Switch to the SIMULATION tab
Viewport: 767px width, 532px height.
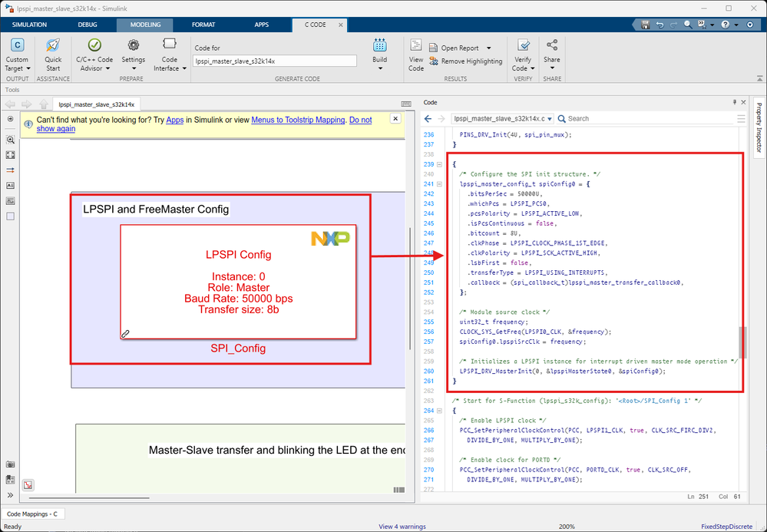[29, 25]
